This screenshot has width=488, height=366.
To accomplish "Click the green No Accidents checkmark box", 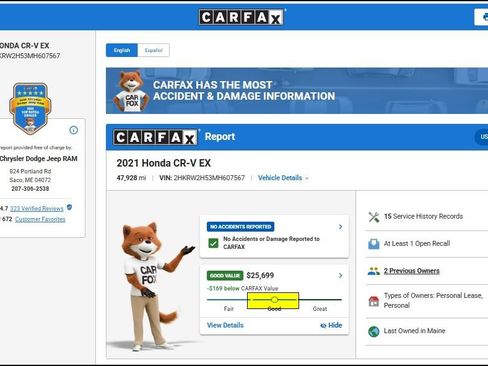I will [x=213, y=243].
